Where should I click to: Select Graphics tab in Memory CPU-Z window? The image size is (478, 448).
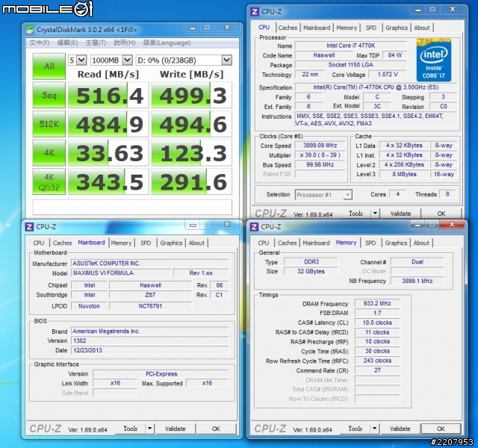396,243
